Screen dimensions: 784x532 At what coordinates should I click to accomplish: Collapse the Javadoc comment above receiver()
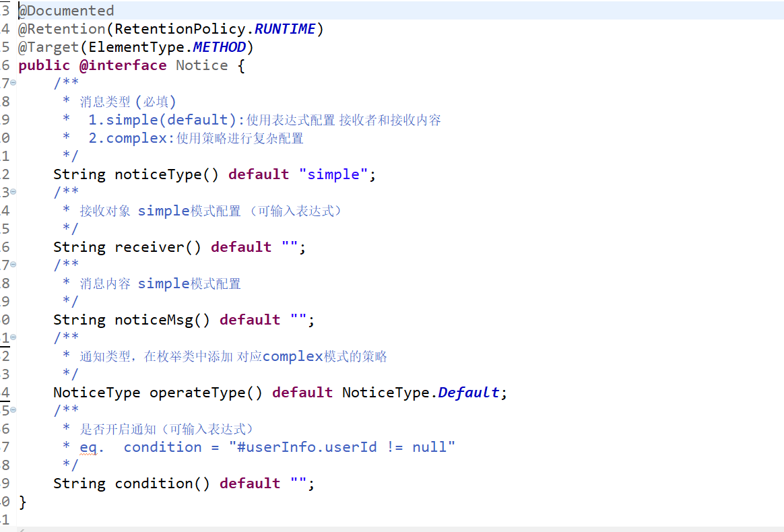[x=13, y=191]
